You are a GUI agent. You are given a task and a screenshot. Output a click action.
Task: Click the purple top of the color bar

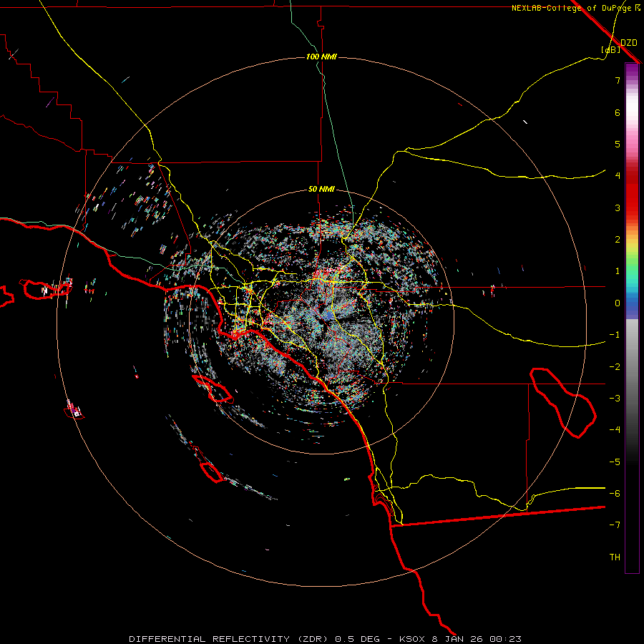point(632,71)
